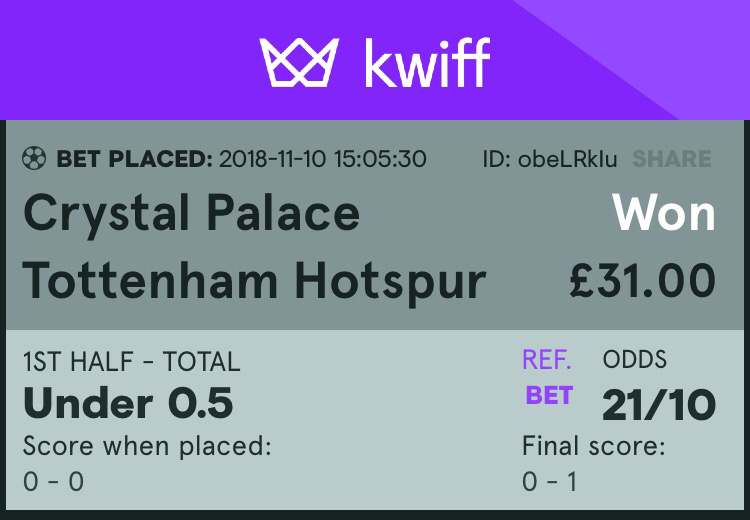
Task: Click the 0 - 1 final score
Action: 549,482
